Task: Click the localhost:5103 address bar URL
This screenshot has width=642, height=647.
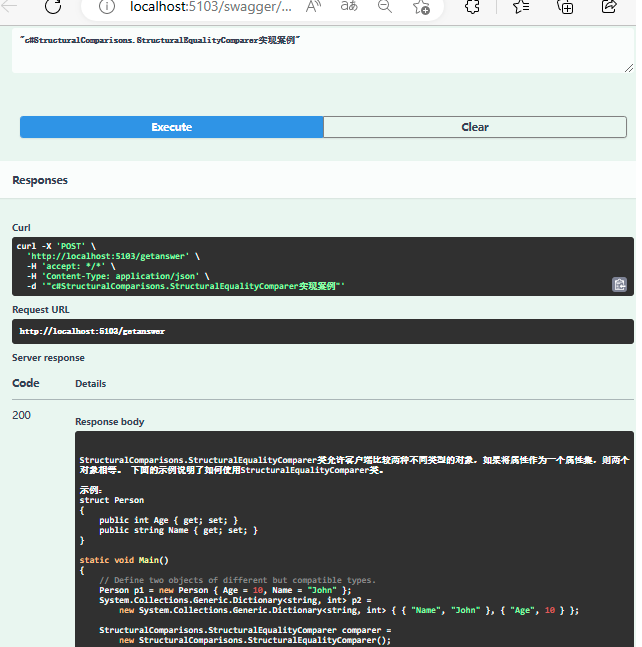Action: [211, 7]
